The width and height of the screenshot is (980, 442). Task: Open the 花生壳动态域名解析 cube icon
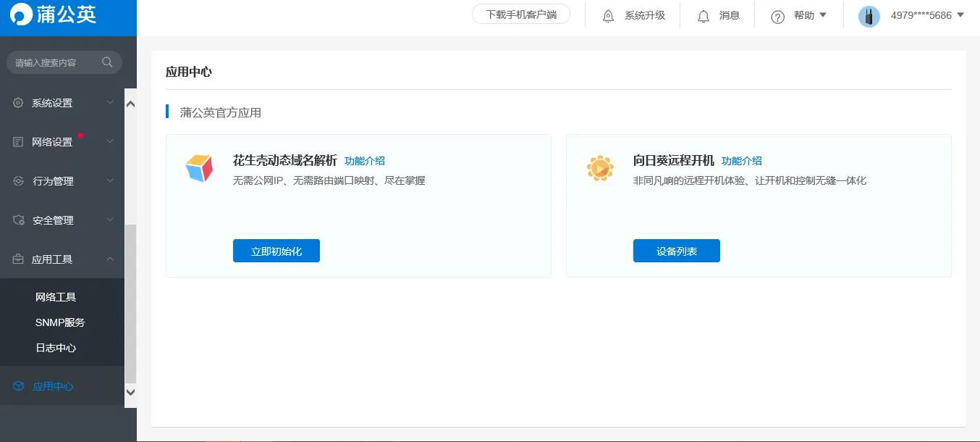point(200,168)
